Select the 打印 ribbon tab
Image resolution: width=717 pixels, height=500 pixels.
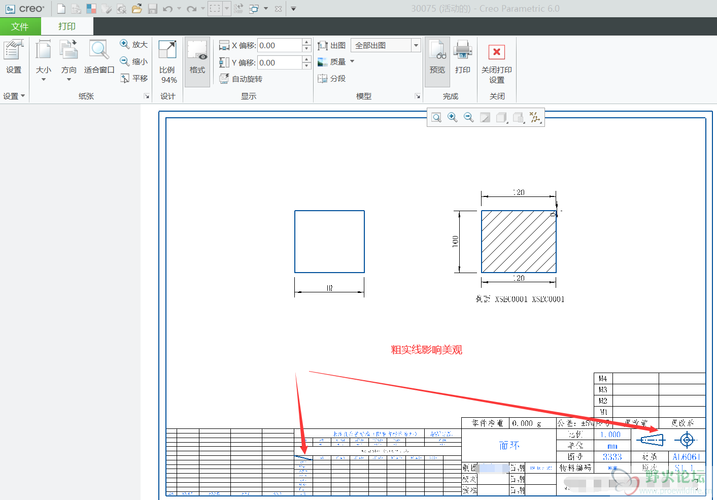(x=67, y=27)
